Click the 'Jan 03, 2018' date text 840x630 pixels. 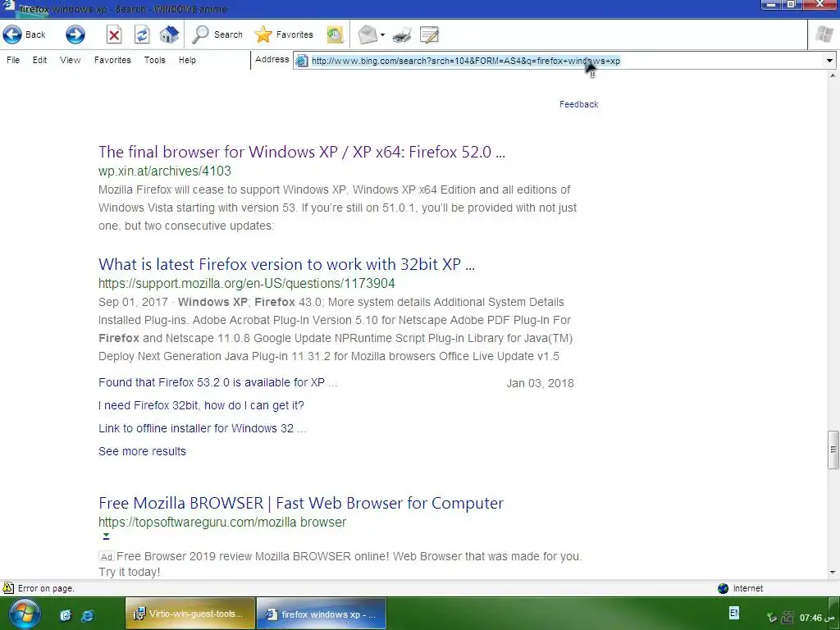540,384
